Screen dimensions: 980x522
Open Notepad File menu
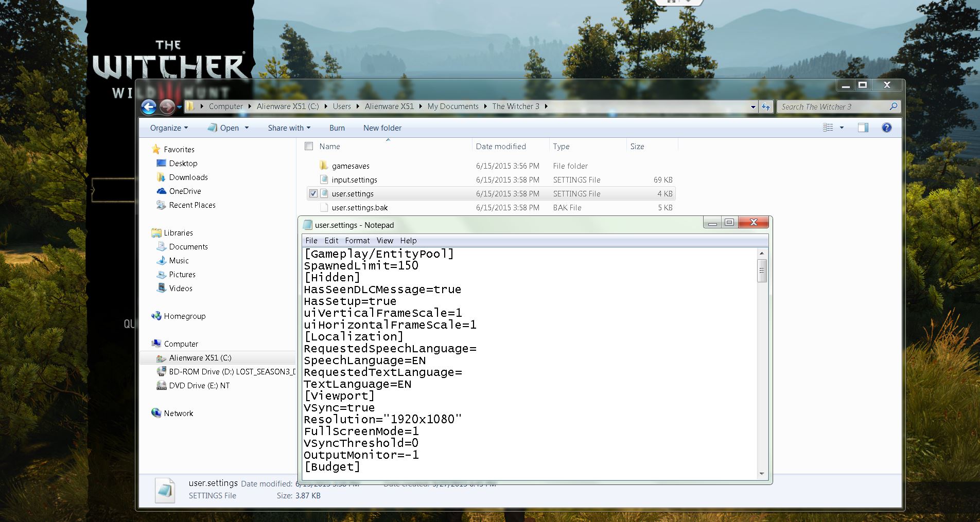311,241
